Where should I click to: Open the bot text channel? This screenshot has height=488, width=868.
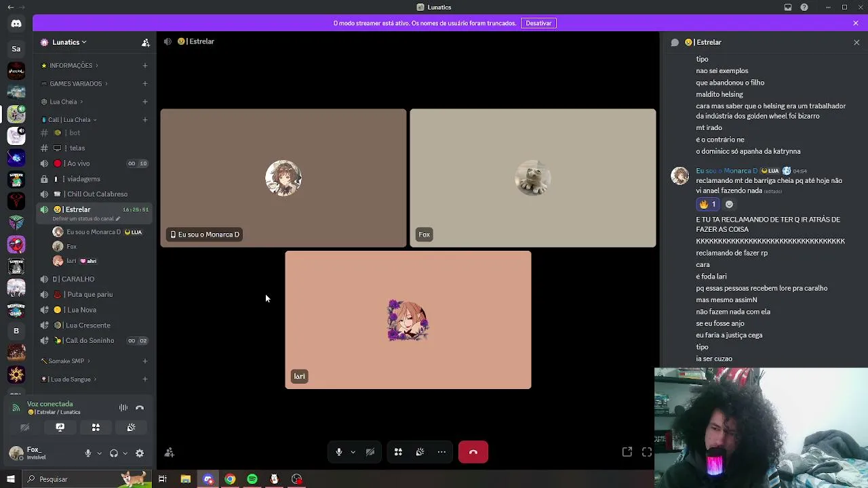94,133
